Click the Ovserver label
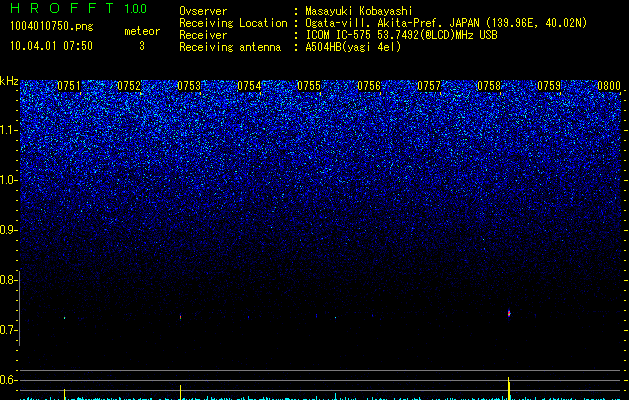The height and width of the screenshot is (400, 629). coord(203,11)
